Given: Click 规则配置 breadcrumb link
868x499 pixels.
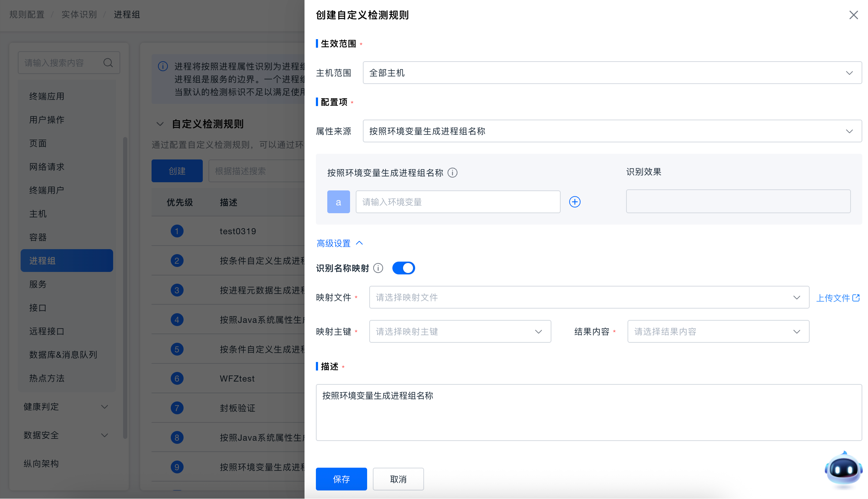Looking at the screenshot, I should [27, 15].
